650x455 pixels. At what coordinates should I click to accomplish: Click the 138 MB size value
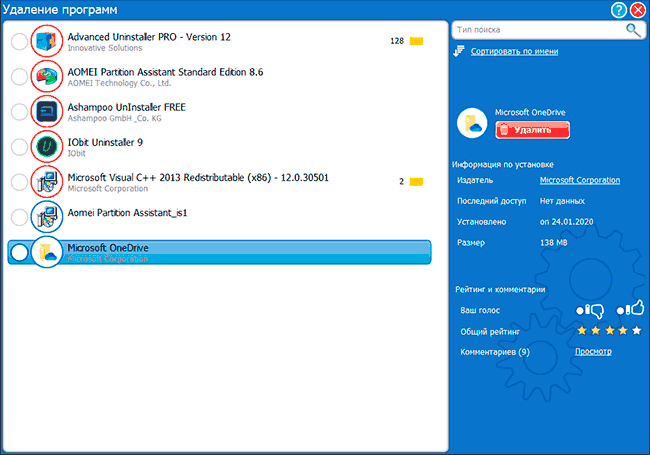[x=553, y=242]
